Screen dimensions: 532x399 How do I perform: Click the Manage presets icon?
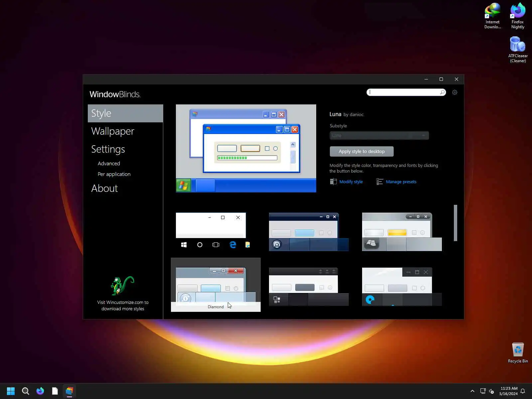(x=380, y=182)
